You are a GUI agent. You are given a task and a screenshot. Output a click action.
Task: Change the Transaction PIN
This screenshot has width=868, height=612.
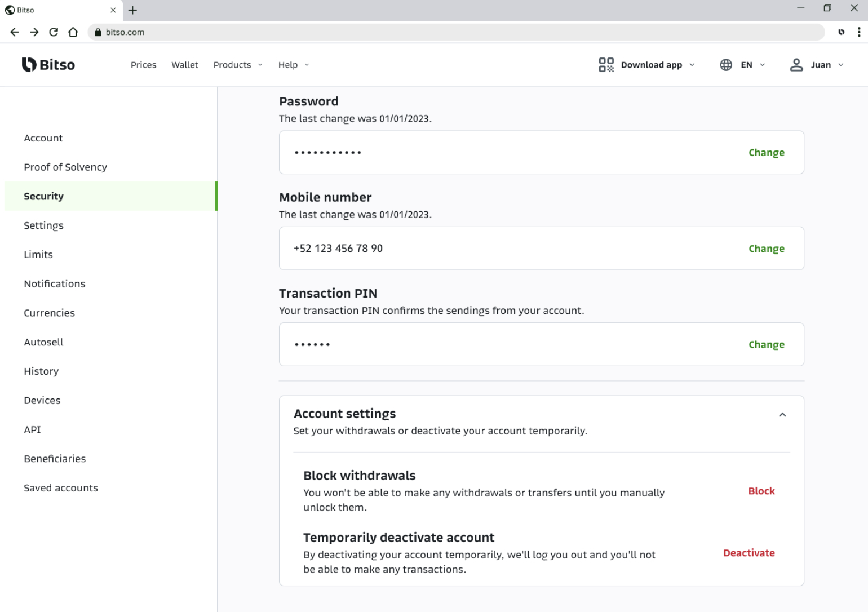pos(767,344)
